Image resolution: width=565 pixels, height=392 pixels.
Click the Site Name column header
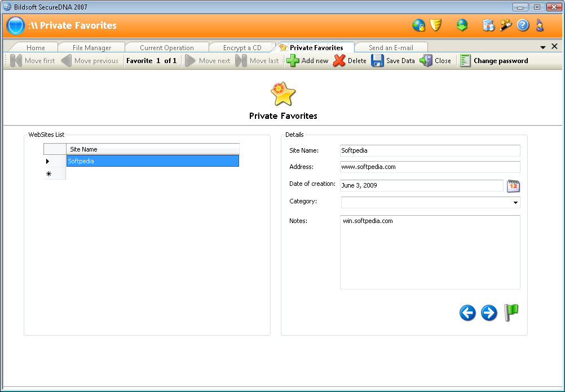[152, 149]
